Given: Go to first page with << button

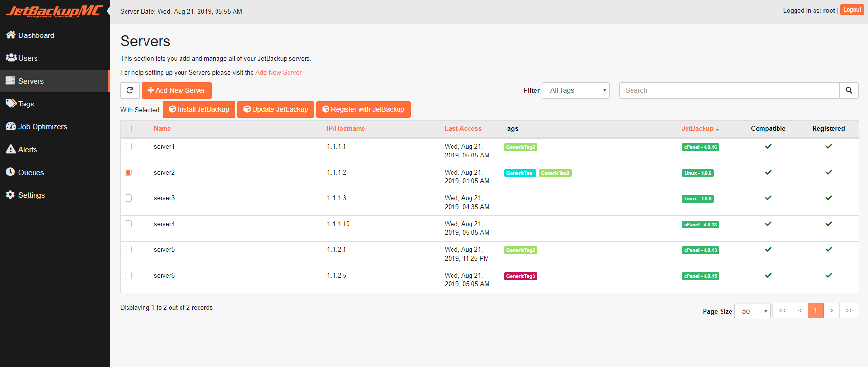Looking at the screenshot, I should click(x=782, y=311).
